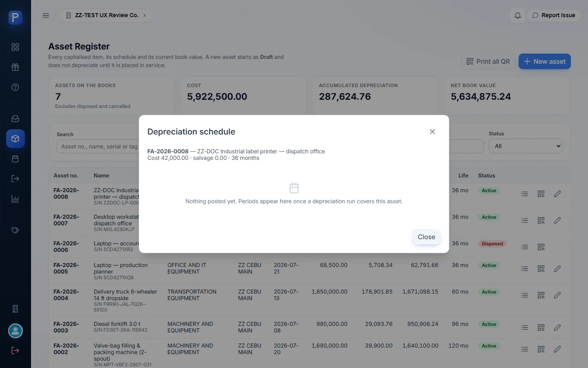The image size is (588, 368).
Task: Open the help question-mark icon in sidebar
Action: click(16, 87)
